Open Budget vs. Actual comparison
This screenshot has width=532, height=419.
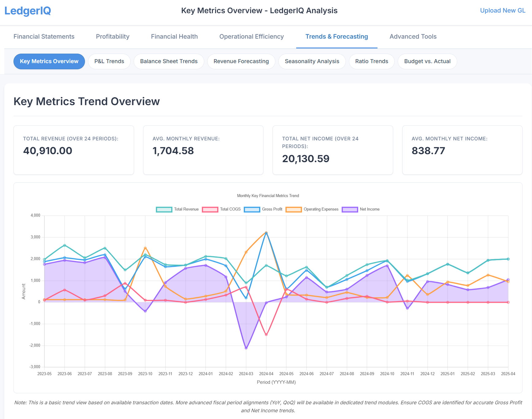(x=427, y=61)
